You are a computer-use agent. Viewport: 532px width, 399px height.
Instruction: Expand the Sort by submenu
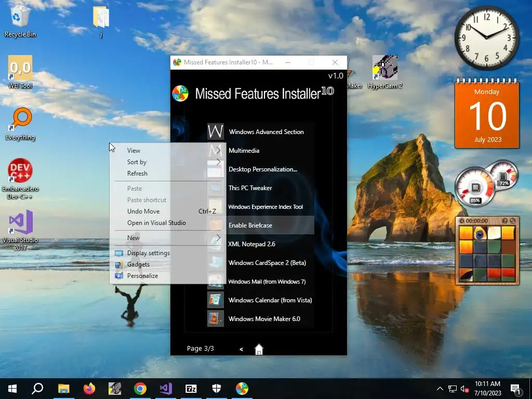tap(168, 162)
